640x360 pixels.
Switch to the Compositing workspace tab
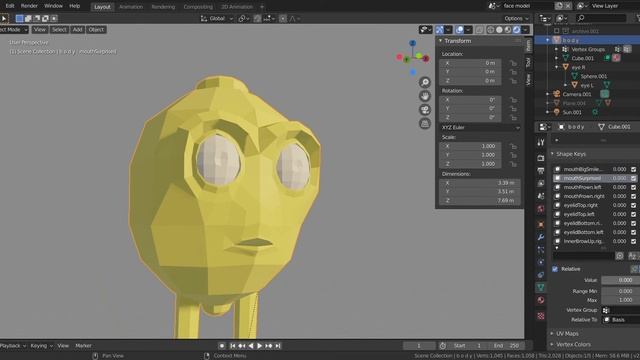(x=198, y=7)
